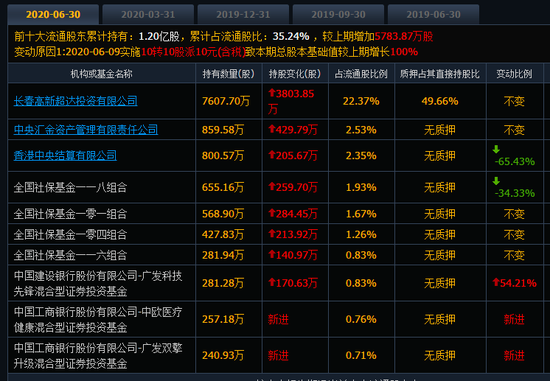Select the 281.94万 holding value
The image size is (550, 381).
[223, 255]
